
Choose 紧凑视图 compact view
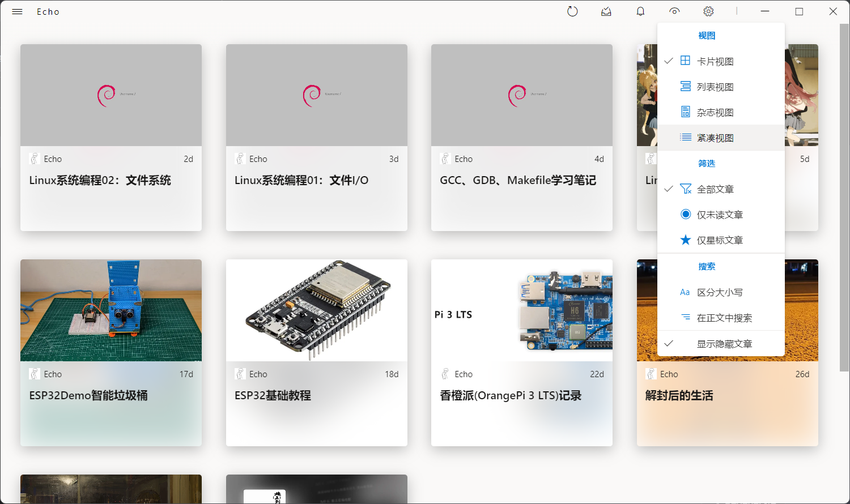pos(715,138)
